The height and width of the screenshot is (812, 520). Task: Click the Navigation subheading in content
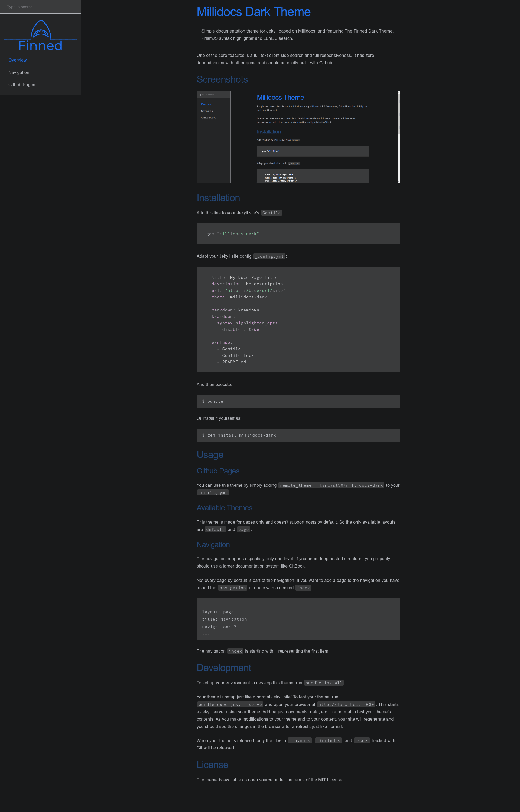[x=213, y=545]
